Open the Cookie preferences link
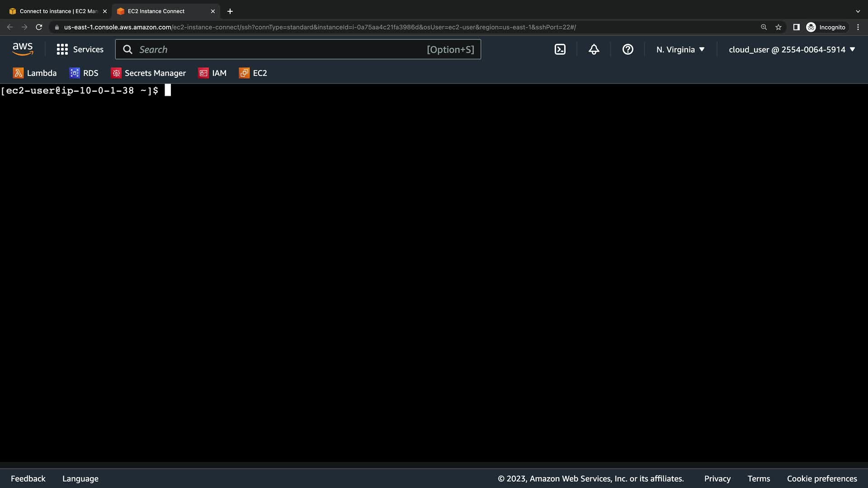This screenshot has height=488, width=868. coord(821,479)
